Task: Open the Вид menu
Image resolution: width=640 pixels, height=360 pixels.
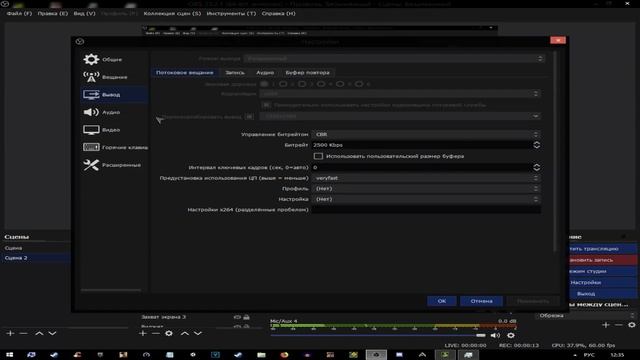Action: (84, 13)
